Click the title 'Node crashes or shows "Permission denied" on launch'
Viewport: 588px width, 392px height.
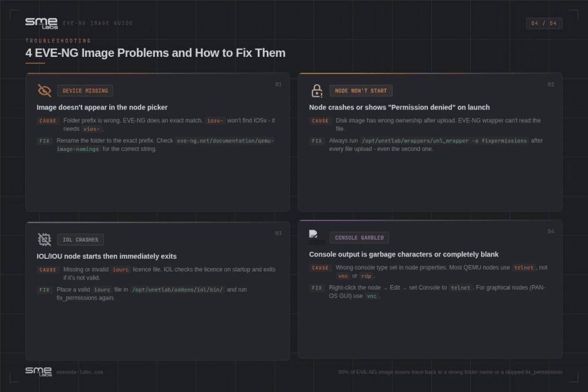[x=400, y=107]
